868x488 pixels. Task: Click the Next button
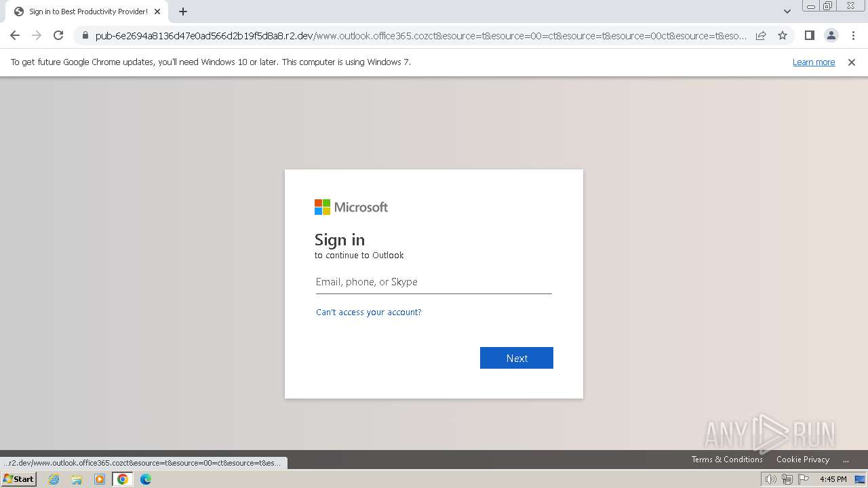click(x=517, y=358)
